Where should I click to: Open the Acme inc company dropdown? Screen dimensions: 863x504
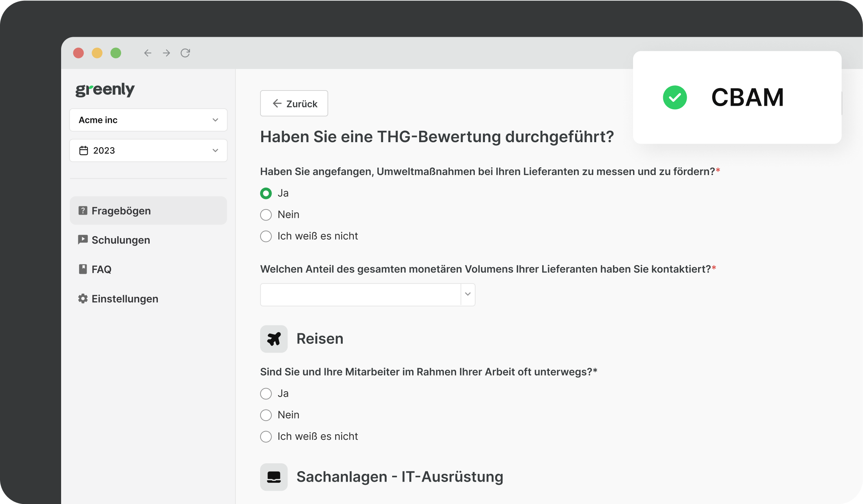[x=148, y=120]
